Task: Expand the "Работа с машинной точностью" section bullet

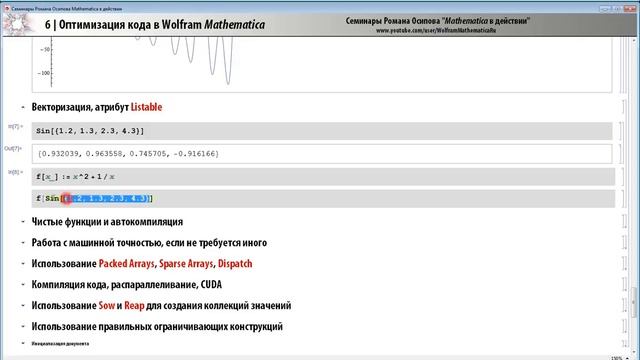Action: pyautogui.click(x=23, y=243)
